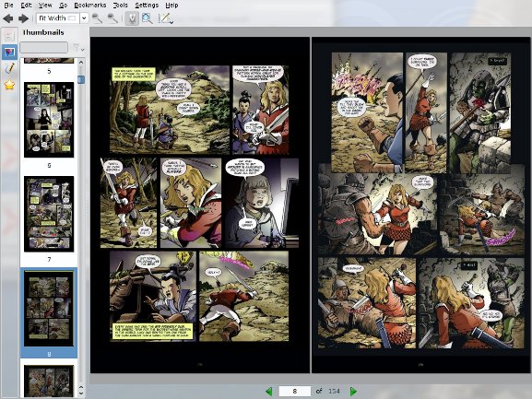Click the 'of 154' page count text

click(x=327, y=392)
